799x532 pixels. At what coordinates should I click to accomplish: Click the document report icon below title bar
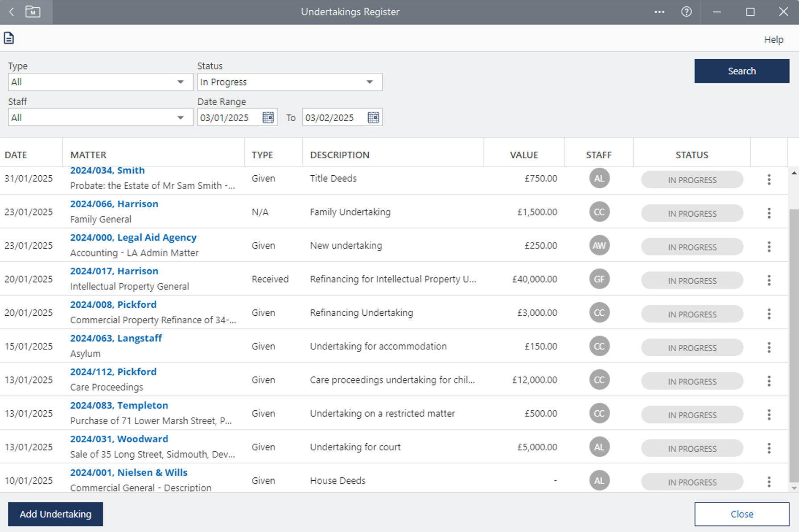9,38
